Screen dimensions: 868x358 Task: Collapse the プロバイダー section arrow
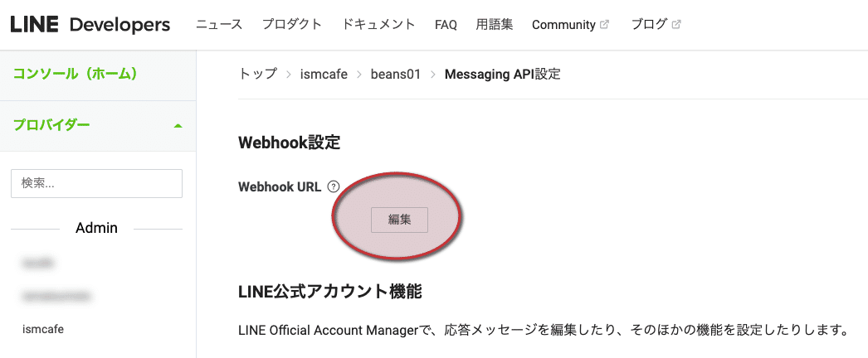177,126
